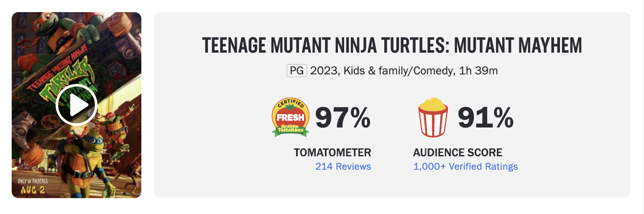Click the Teenage Mutant Ninja Turtles title heading
This screenshot has width=644, height=214.
click(x=392, y=45)
